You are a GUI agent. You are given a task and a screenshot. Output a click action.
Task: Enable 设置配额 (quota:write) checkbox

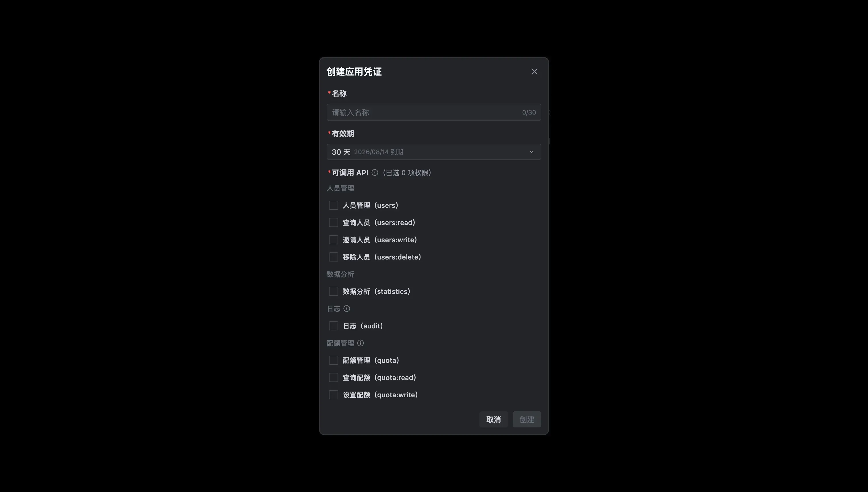click(x=334, y=395)
